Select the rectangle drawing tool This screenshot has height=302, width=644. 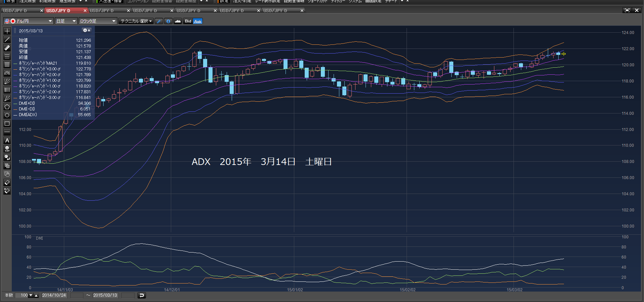[x=7, y=124]
